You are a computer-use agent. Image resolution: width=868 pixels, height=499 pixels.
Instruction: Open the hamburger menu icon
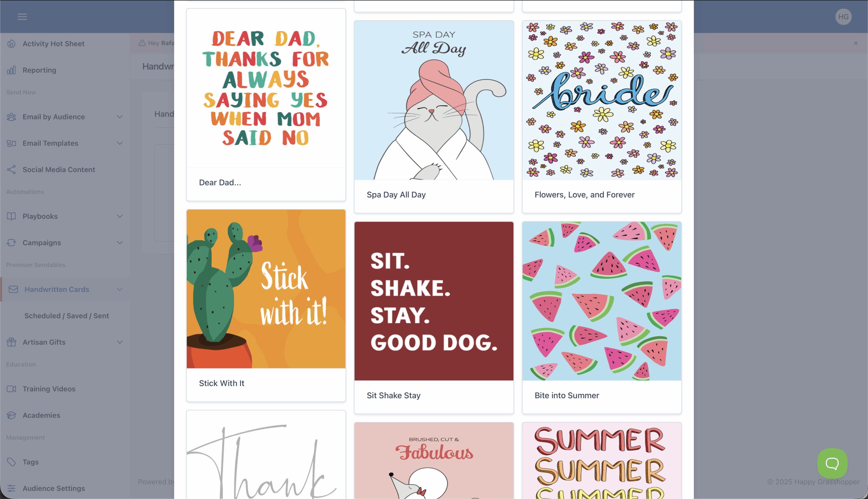[x=22, y=17]
